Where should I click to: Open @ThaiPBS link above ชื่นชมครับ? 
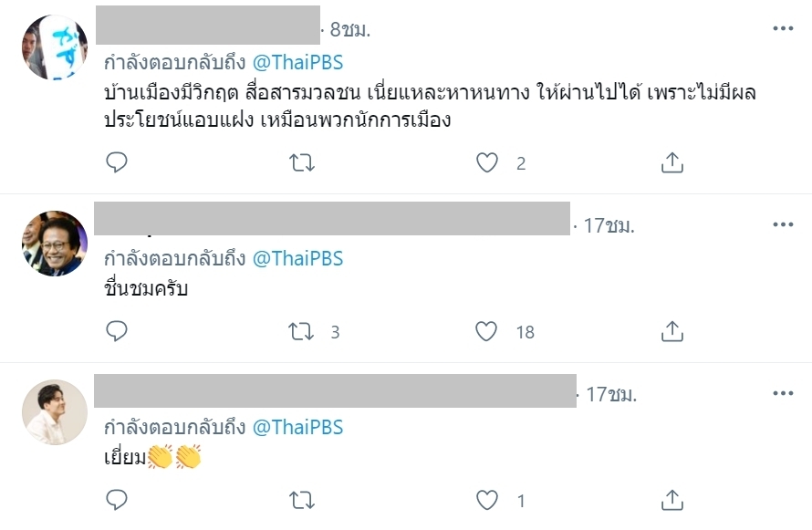click(297, 259)
